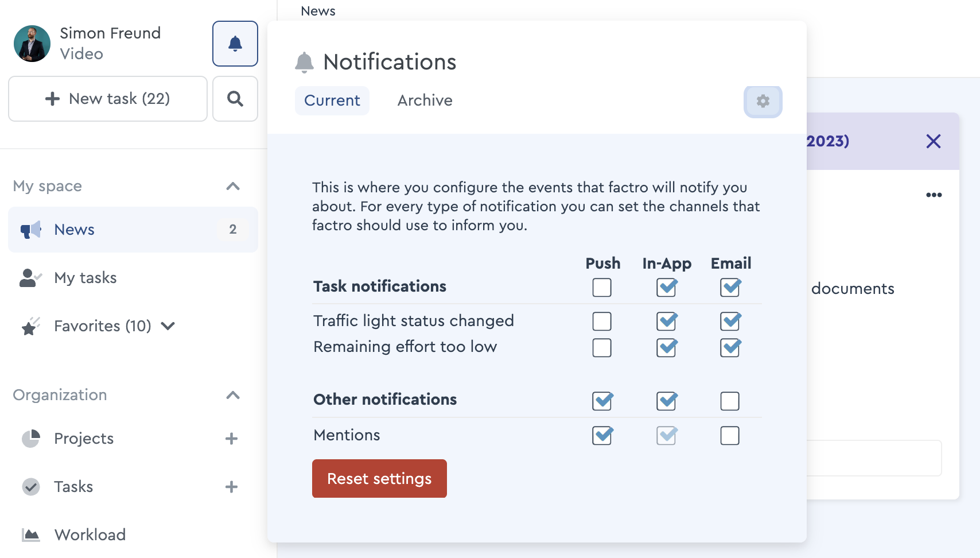Expand the Favorites list
980x558 pixels.
point(168,326)
